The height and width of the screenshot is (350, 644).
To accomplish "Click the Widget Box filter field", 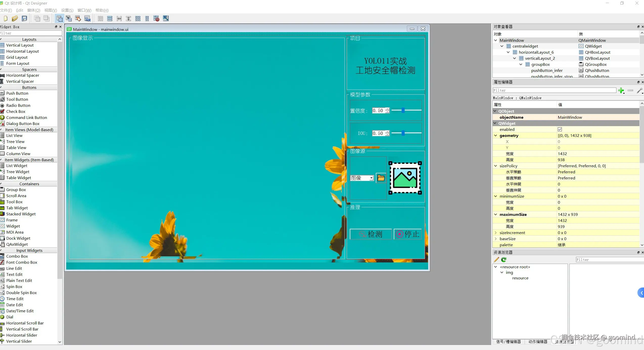I will click(31, 33).
